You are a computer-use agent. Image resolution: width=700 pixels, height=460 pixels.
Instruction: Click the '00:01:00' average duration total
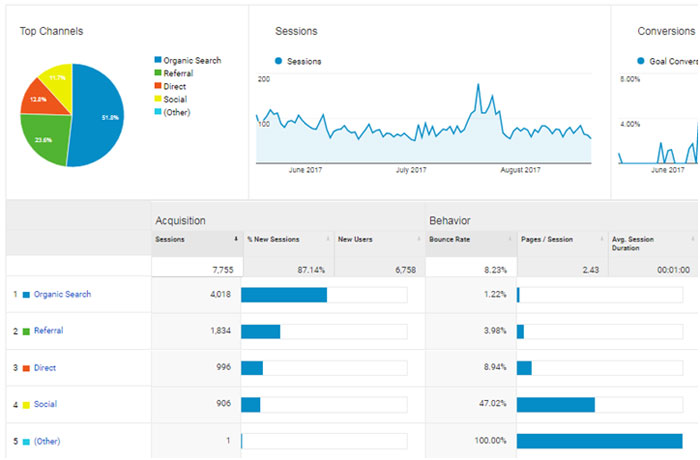point(673,270)
